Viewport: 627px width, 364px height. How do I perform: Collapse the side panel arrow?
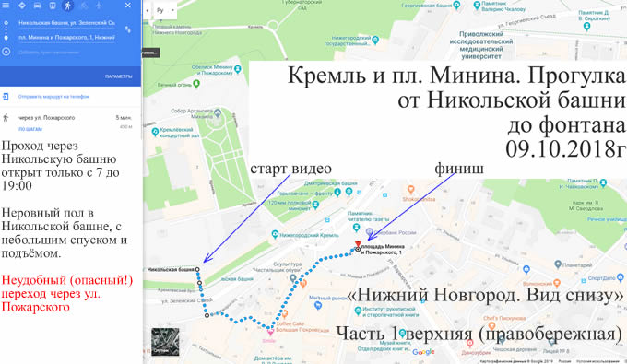point(148,10)
